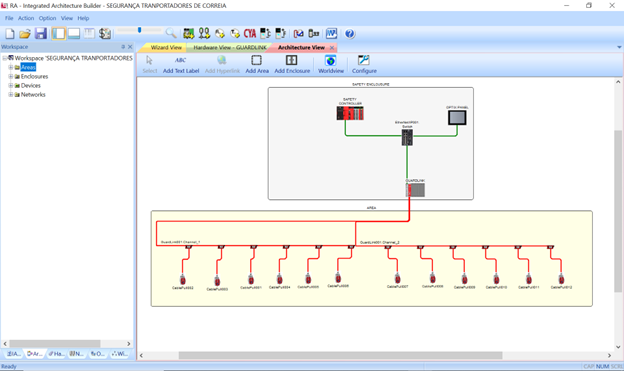The height and width of the screenshot is (371, 624).
Task: Click the second disc-with-arrow toolbar icon
Action: 235,34
